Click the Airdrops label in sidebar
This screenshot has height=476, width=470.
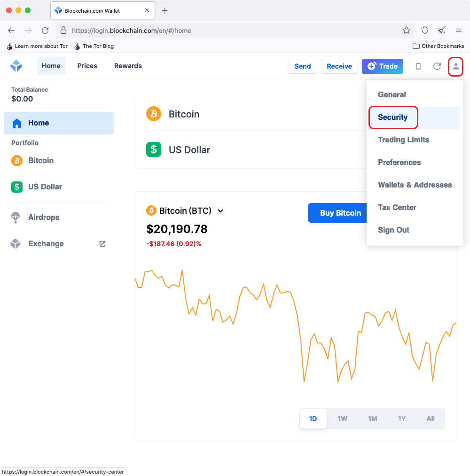click(44, 218)
